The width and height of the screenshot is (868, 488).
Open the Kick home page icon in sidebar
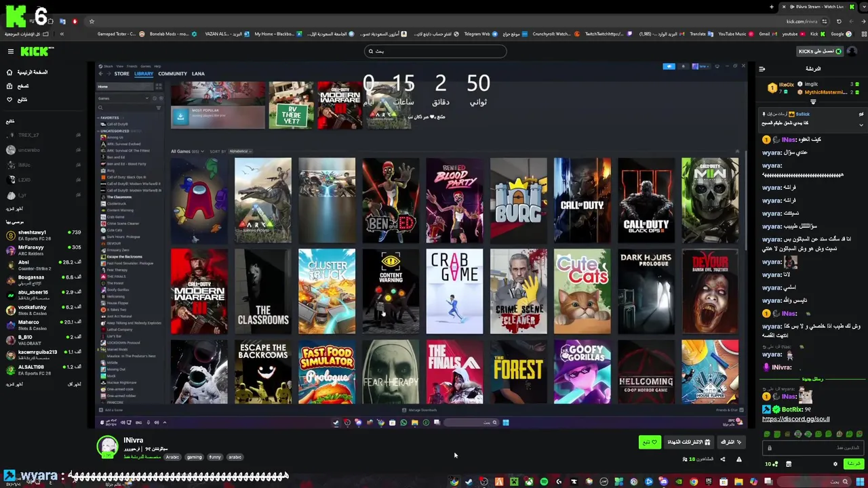click(x=9, y=72)
